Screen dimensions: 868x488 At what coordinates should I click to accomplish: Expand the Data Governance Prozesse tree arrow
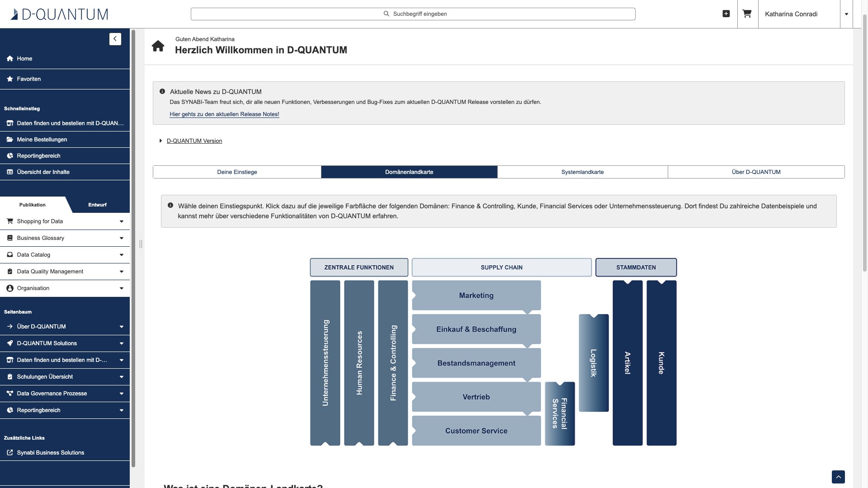(121, 394)
